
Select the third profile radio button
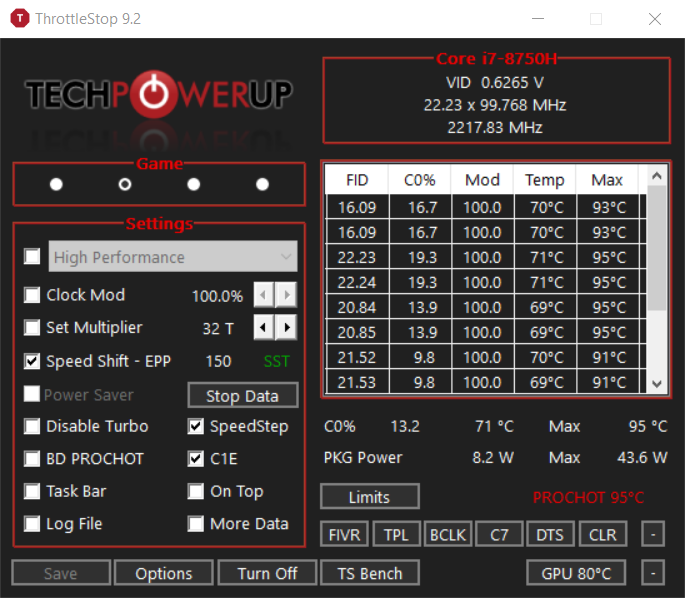pos(194,184)
